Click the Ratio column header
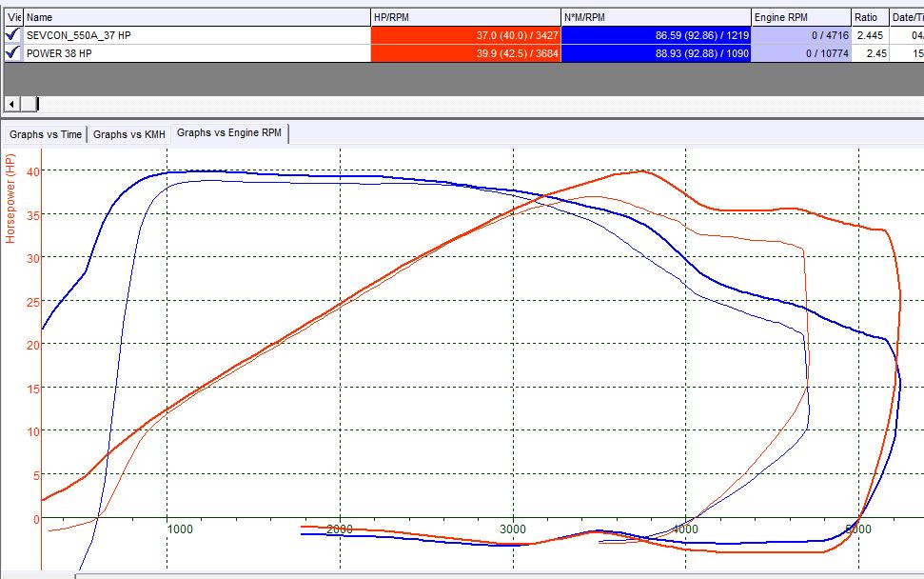 coord(871,17)
